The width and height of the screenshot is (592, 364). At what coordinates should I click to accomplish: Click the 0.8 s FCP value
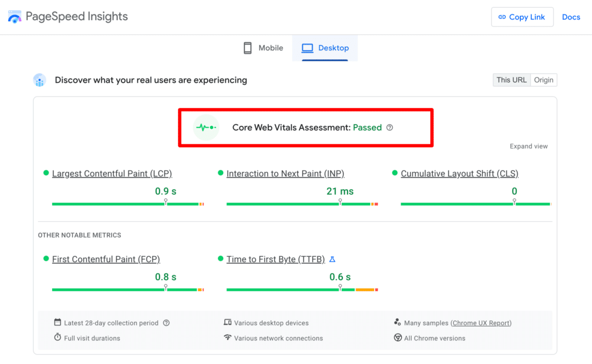(x=166, y=277)
